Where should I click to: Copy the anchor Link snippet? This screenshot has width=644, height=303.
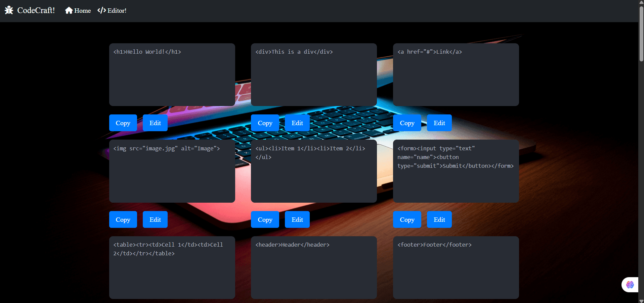coord(407,123)
